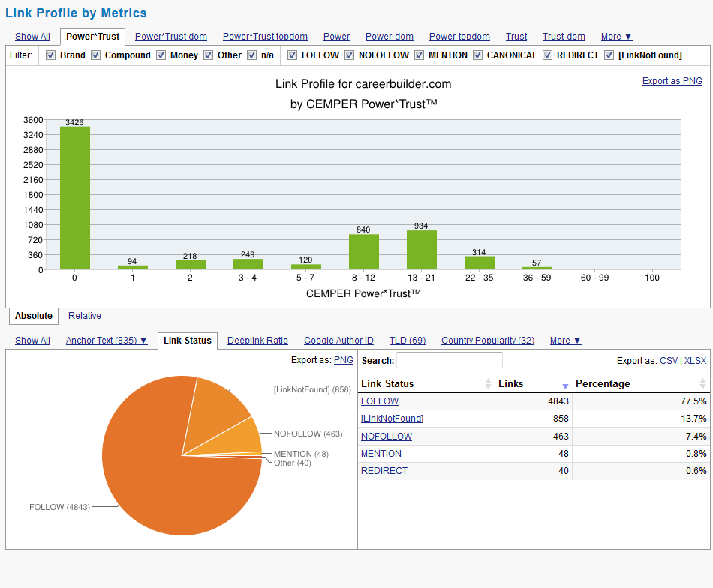Switch chart to Relative view
The image size is (713, 588).
[x=85, y=316]
